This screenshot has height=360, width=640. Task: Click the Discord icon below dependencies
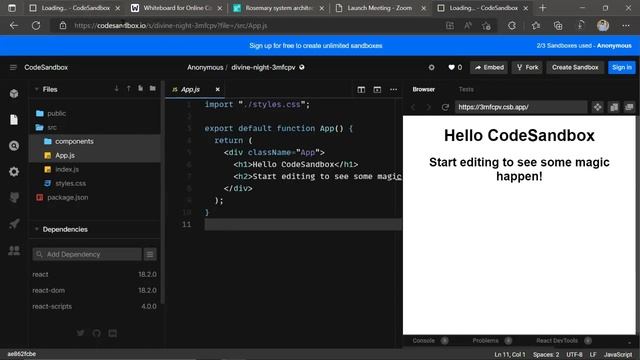(x=113, y=333)
